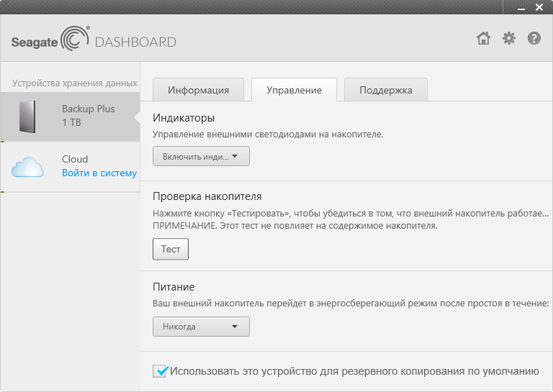The width and height of the screenshot is (553, 392).
Task: Click the Cloud icon in sidebar
Action: pyautogui.click(x=27, y=167)
